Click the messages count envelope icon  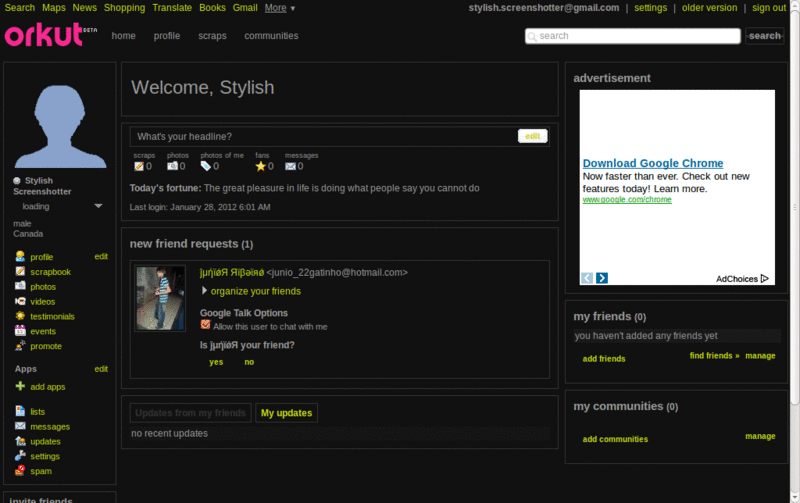click(290, 166)
